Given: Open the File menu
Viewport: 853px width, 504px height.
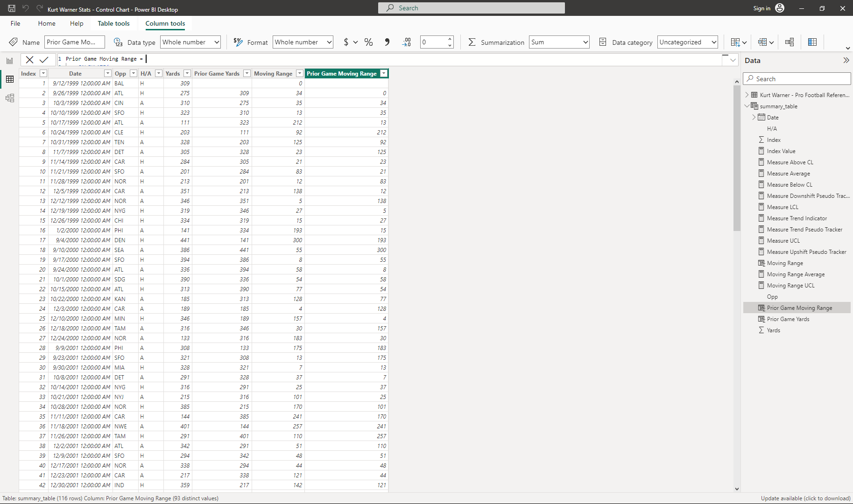Looking at the screenshot, I should (x=15, y=23).
